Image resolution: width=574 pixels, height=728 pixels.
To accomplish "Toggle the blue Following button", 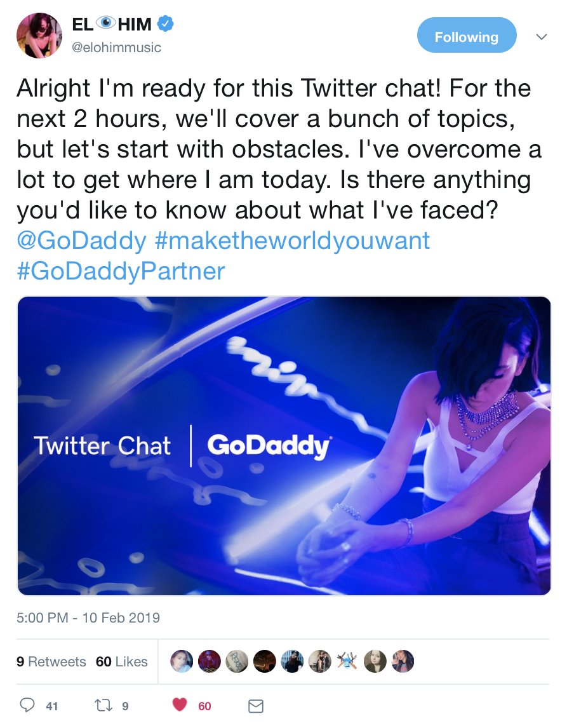I will point(466,37).
